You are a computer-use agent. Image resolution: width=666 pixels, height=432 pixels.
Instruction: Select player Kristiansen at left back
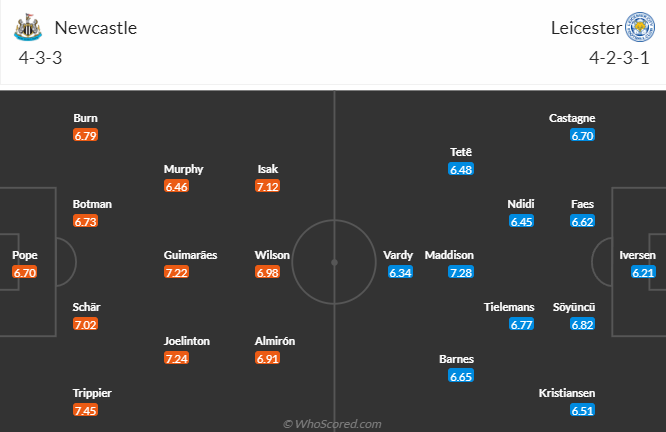coord(567,393)
